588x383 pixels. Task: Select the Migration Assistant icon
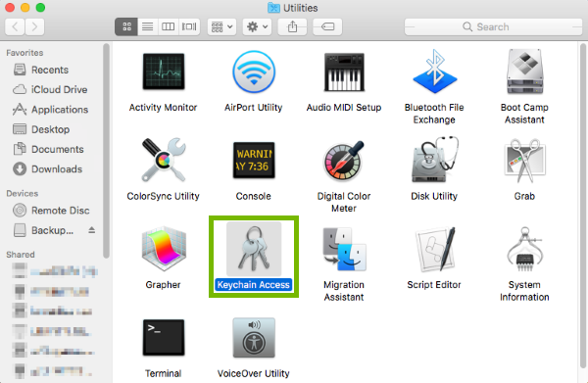click(344, 249)
